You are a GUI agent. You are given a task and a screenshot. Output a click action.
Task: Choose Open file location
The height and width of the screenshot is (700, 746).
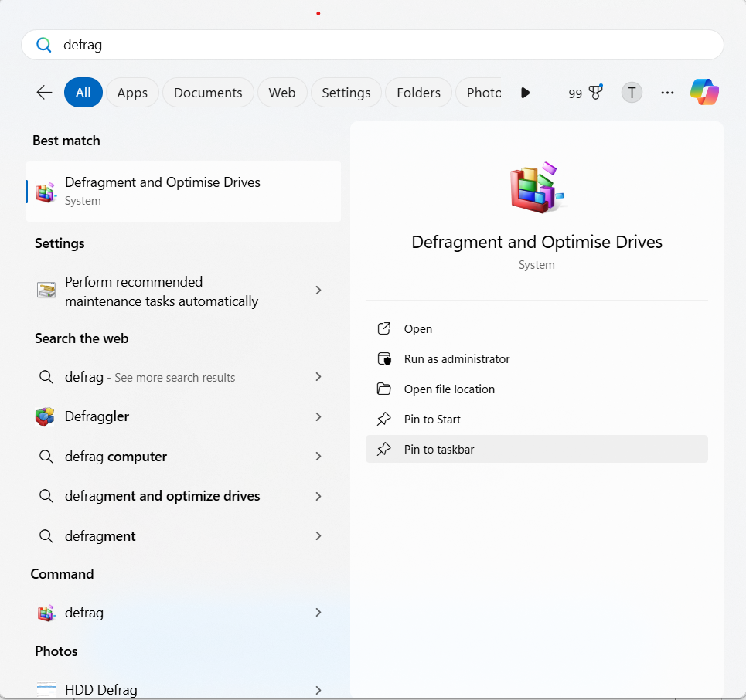pos(448,389)
